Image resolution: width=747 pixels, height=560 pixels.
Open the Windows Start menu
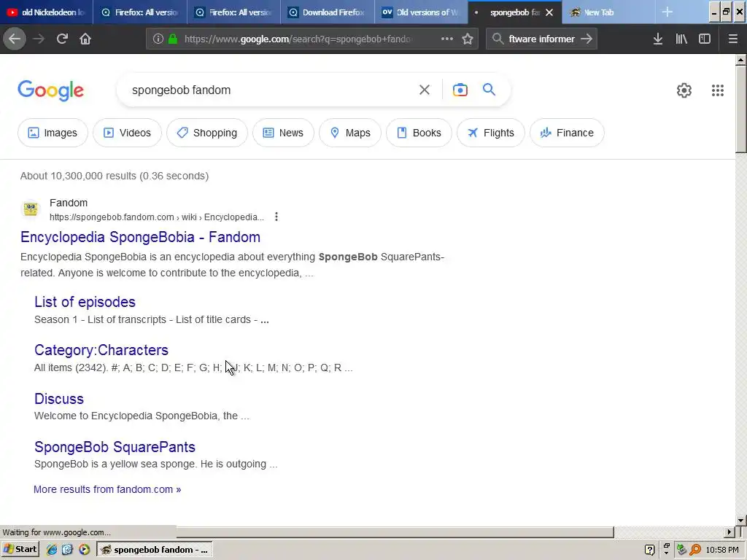pyautogui.click(x=20, y=549)
